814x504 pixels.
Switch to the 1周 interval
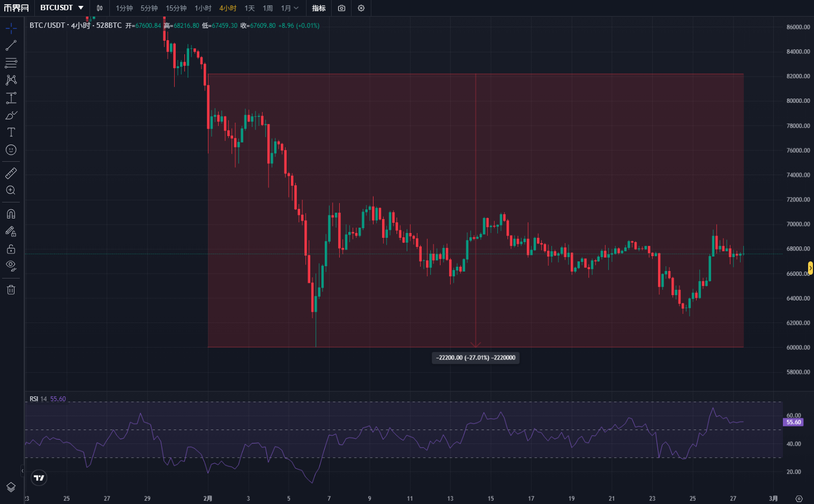click(268, 8)
